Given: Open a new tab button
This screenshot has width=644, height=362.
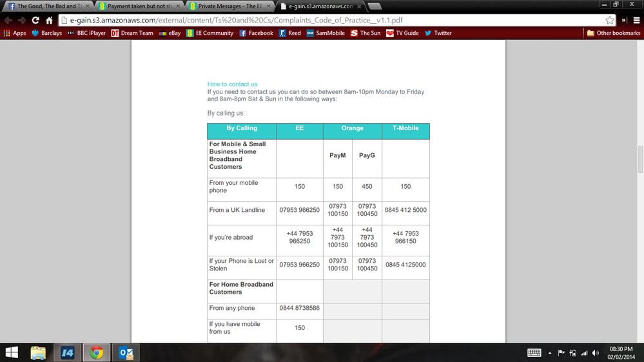Looking at the screenshot, I should pos(375,6).
